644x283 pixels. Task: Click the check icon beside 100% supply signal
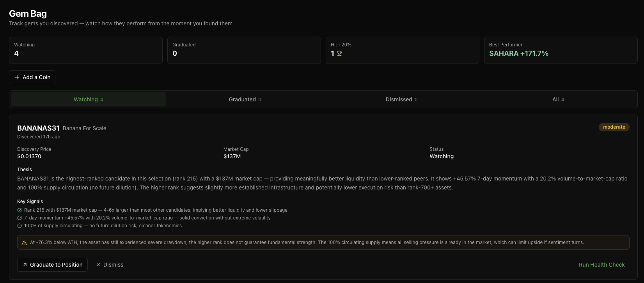coord(20,226)
